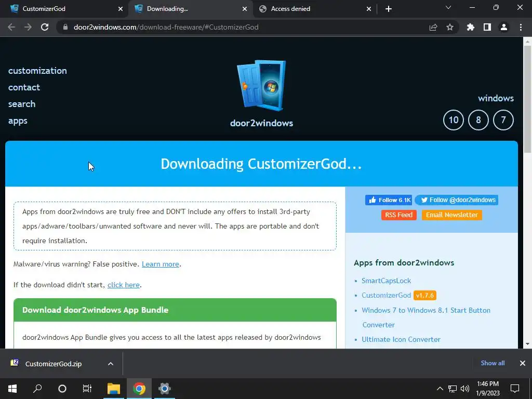Close the CustomizerGod tab
Viewport: 532px width, 399px height.
tap(121, 9)
